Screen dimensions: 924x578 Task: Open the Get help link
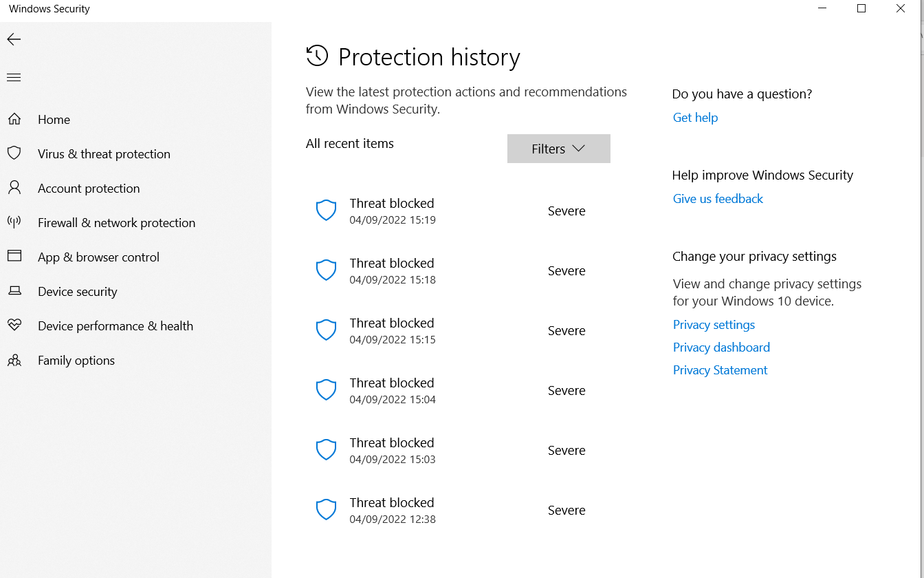pyautogui.click(x=695, y=118)
